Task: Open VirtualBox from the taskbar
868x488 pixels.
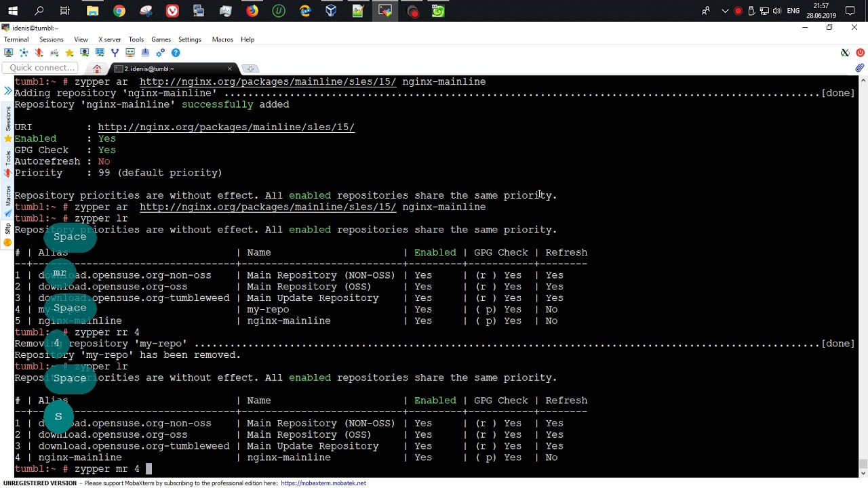Action: coord(332,11)
